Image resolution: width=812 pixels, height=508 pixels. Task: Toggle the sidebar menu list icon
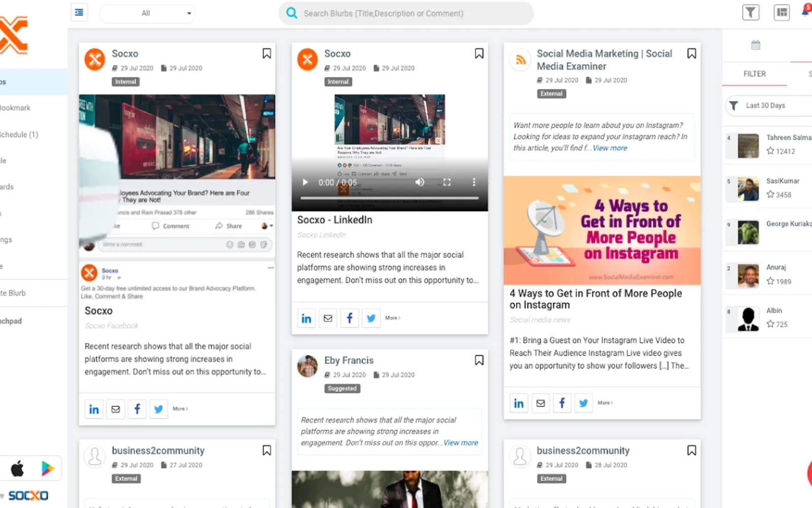[x=79, y=13]
